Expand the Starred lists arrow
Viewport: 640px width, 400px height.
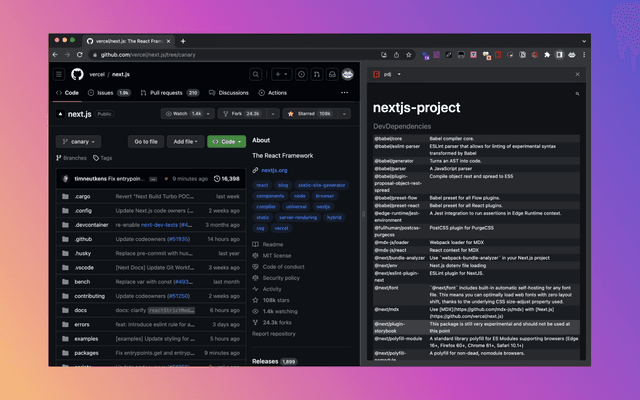(344, 114)
